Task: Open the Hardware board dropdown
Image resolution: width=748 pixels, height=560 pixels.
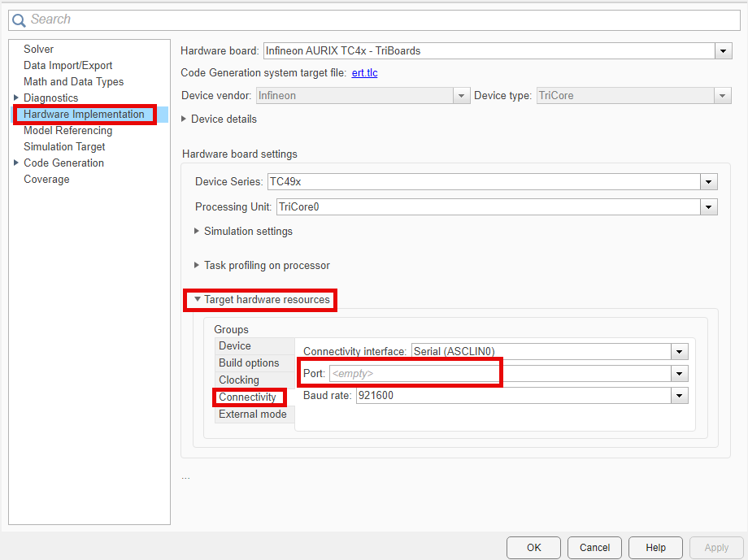Action: pos(723,50)
